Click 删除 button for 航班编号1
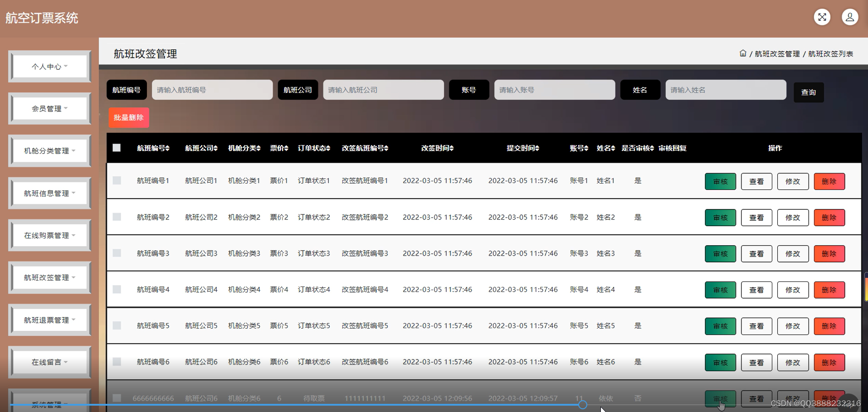Screen dimensions: 868x412 829,181
